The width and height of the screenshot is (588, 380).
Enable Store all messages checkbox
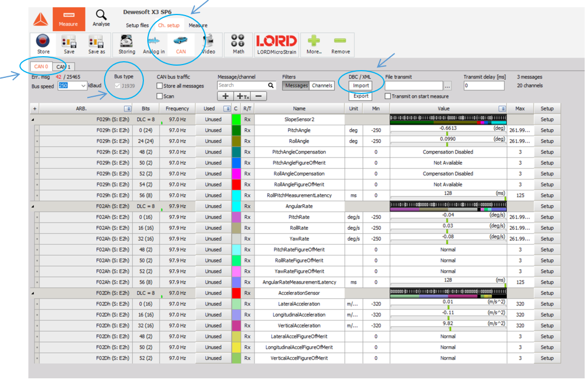[x=160, y=86]
